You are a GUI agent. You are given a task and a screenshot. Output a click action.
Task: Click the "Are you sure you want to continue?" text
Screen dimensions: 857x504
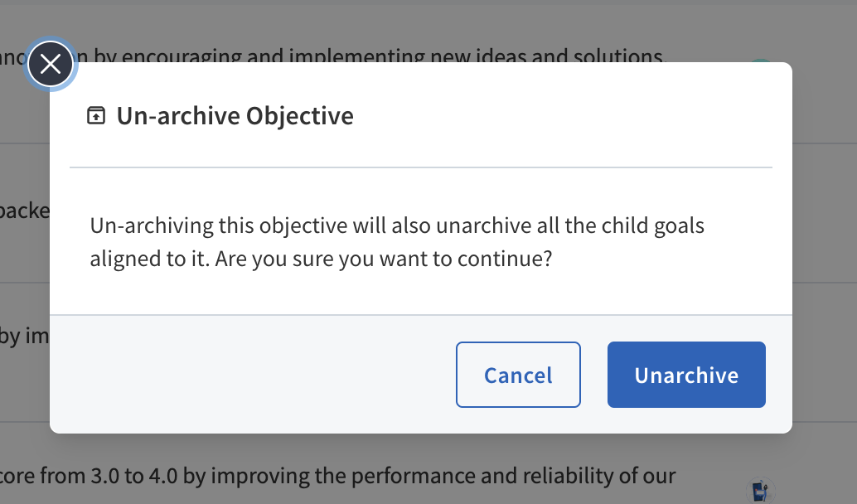click(x=383, y=258)
